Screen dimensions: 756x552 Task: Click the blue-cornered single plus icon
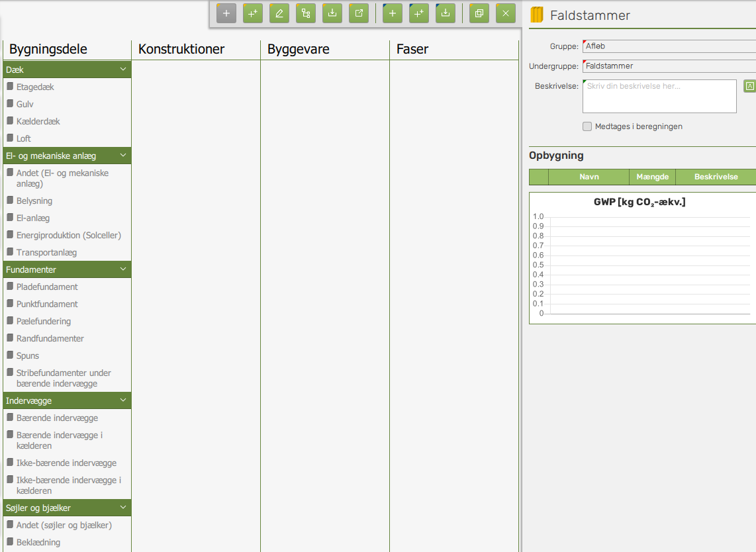click(x=393, y=13)
